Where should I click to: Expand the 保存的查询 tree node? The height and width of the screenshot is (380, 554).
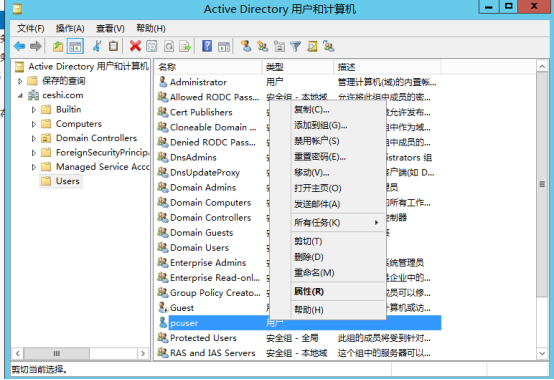[x=20, y=81]
